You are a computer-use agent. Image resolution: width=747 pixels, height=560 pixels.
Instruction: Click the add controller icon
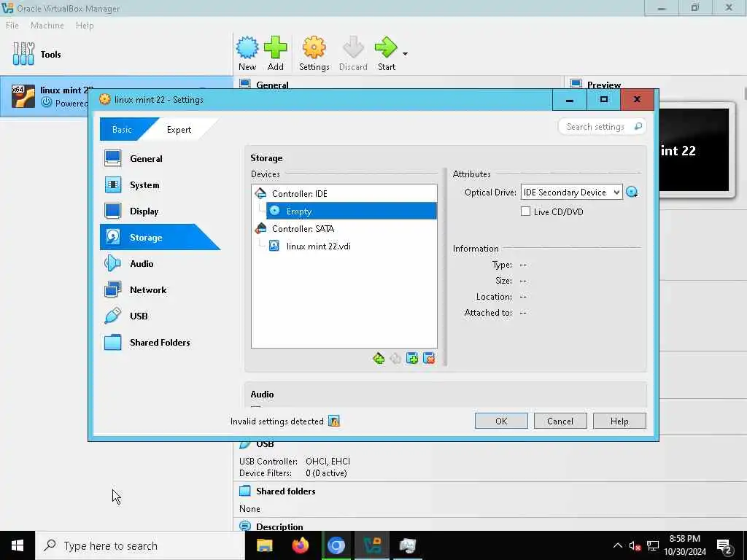pos(379,359)
